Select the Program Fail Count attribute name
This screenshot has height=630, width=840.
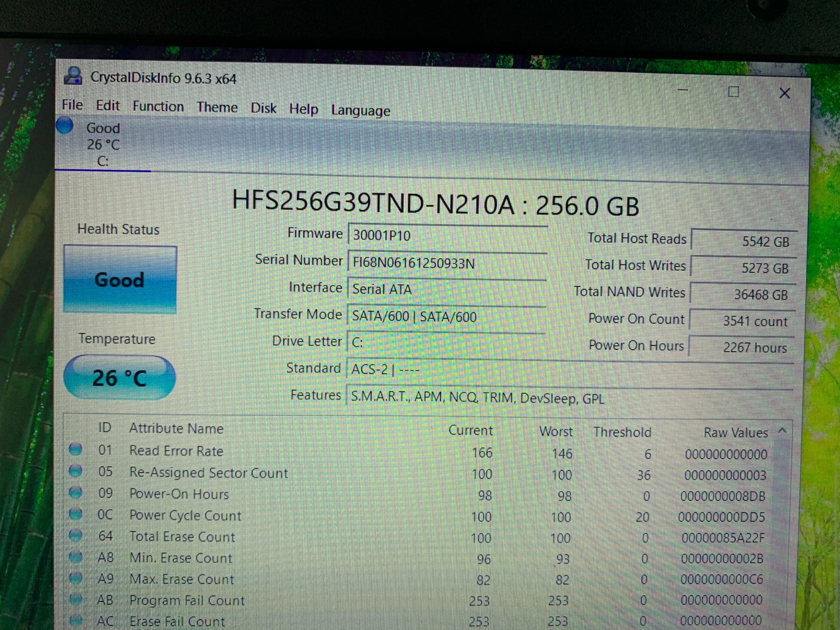(187, 600)
